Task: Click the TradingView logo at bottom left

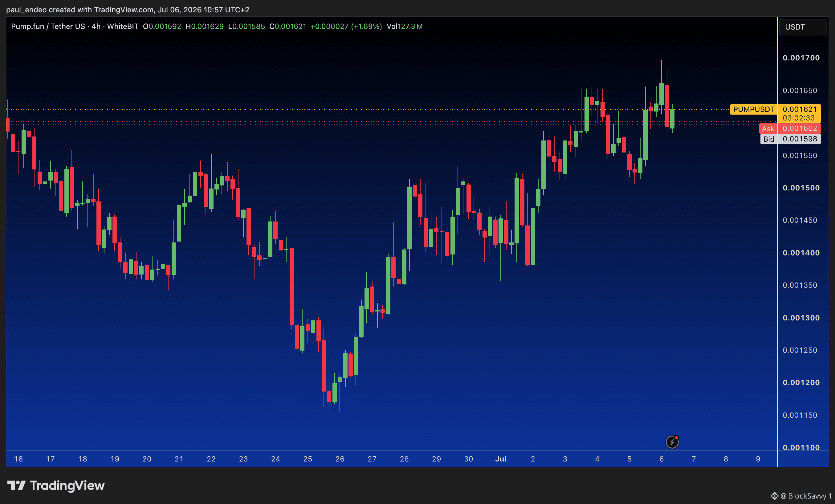Action: coord(56,486)
